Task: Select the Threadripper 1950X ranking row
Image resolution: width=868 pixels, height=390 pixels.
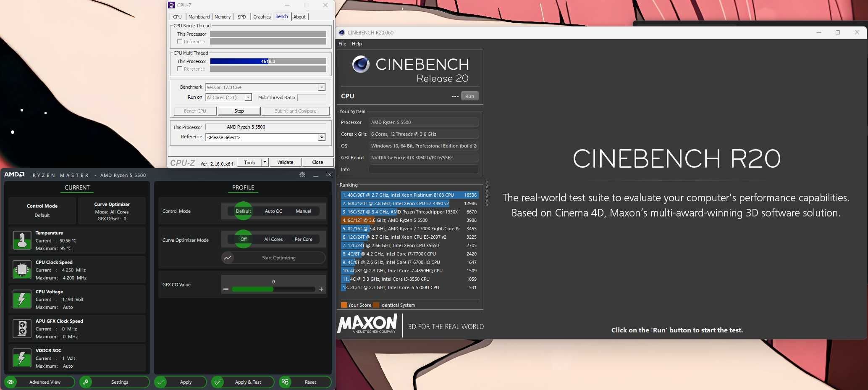Action: coord(409,212)
